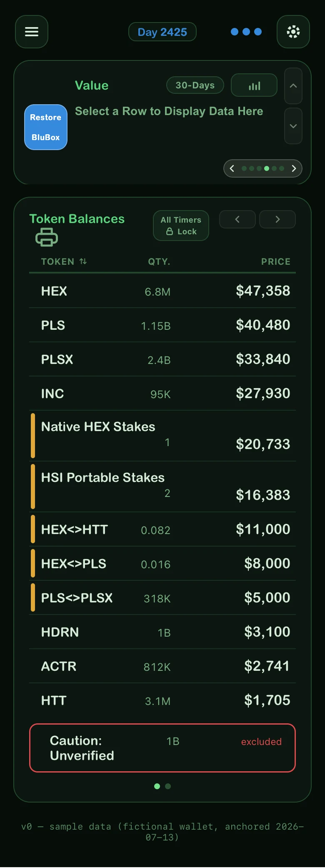Go to next token balances page
Screen dimensions: 325x868
pyautogui.click(x=277, y=219)
